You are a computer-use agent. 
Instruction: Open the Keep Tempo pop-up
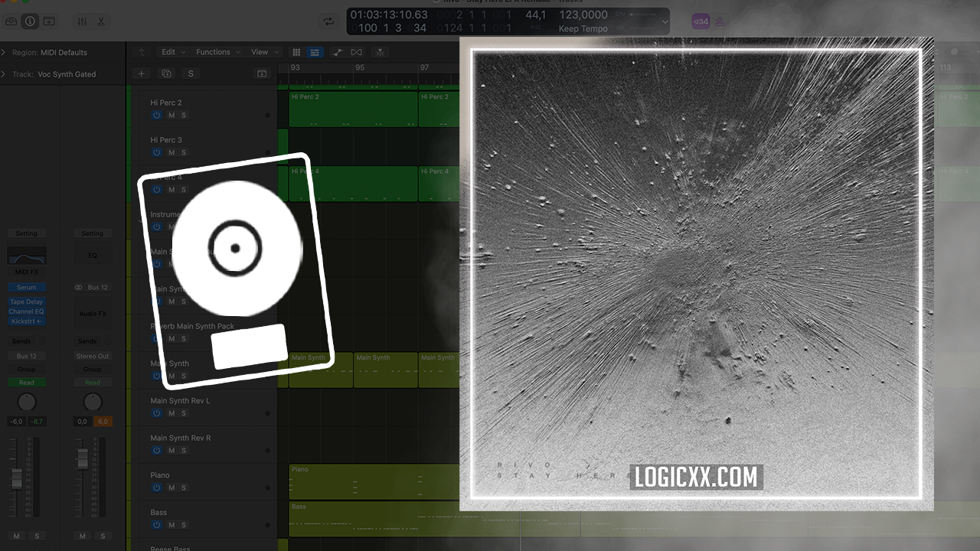click(x=583, y=29)
